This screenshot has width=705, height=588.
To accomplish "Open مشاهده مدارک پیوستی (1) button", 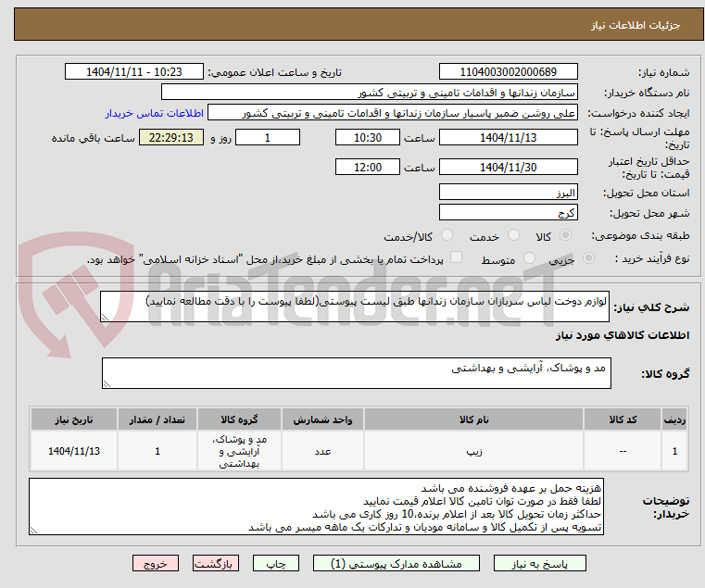I will click(x=397, y=563).
